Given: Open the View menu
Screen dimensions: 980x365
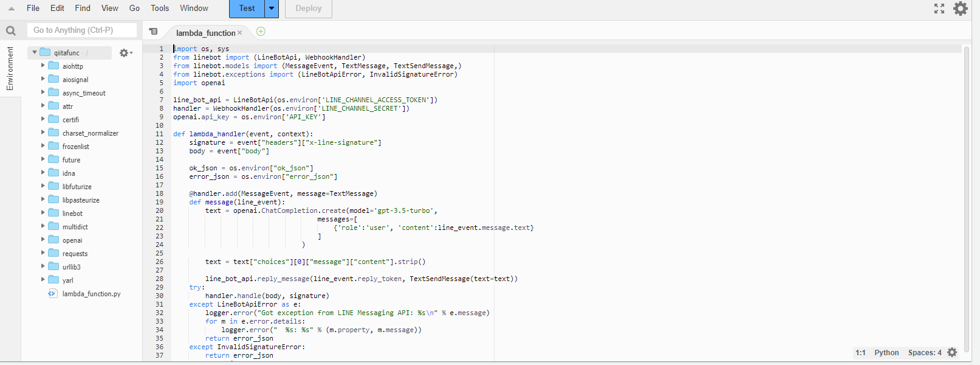Looking at the screenshot, I should [x=110, y=9].
